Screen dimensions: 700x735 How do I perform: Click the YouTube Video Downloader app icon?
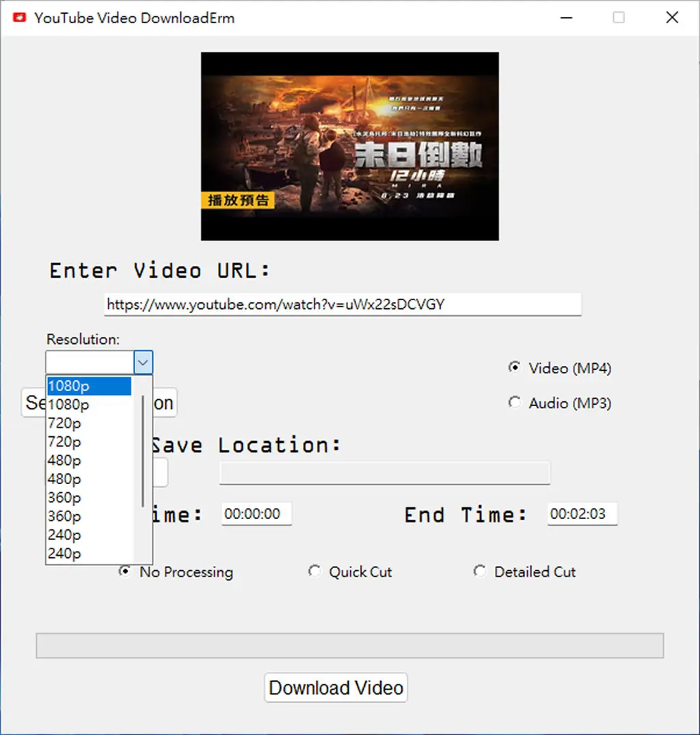(19, 18)
